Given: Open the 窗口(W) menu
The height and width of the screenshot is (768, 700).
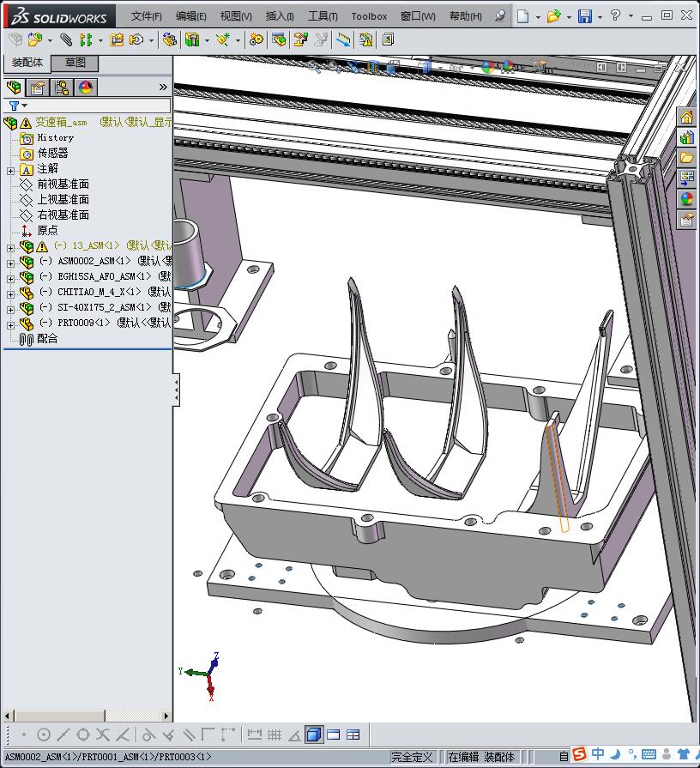Looking at the screenshot, I should 418,16.
